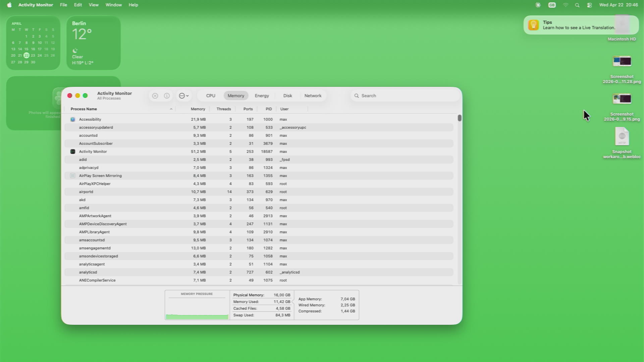The image size is (644, 362).
Task: Enable the Network view
Action: tap(313, 96)
